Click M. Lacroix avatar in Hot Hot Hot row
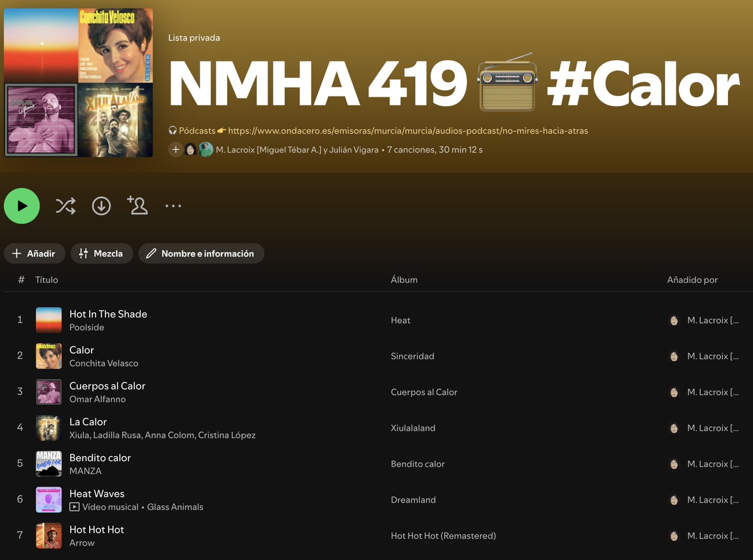Image resolution: width=753 pixels, height=560 pixels. [x=674, y=536]
